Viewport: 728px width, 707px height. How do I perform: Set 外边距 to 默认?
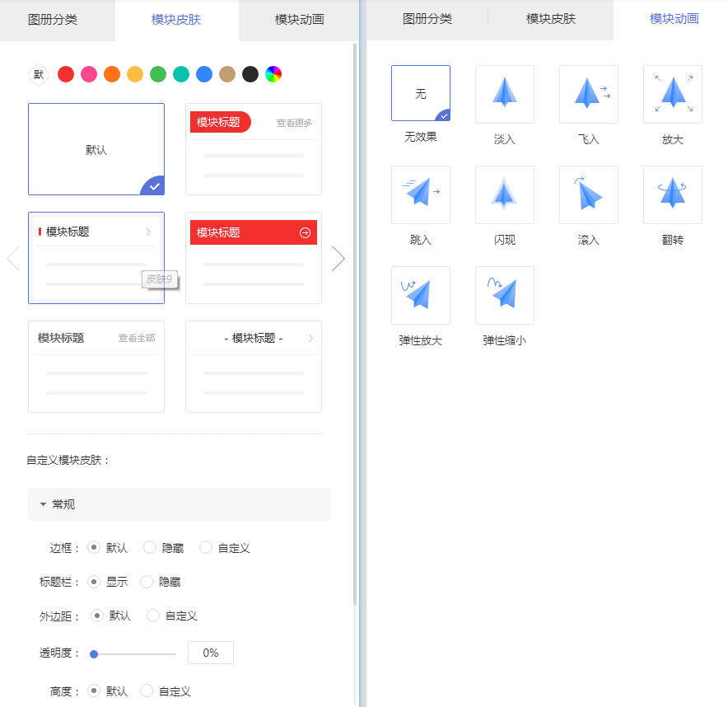tap(96, 616)
